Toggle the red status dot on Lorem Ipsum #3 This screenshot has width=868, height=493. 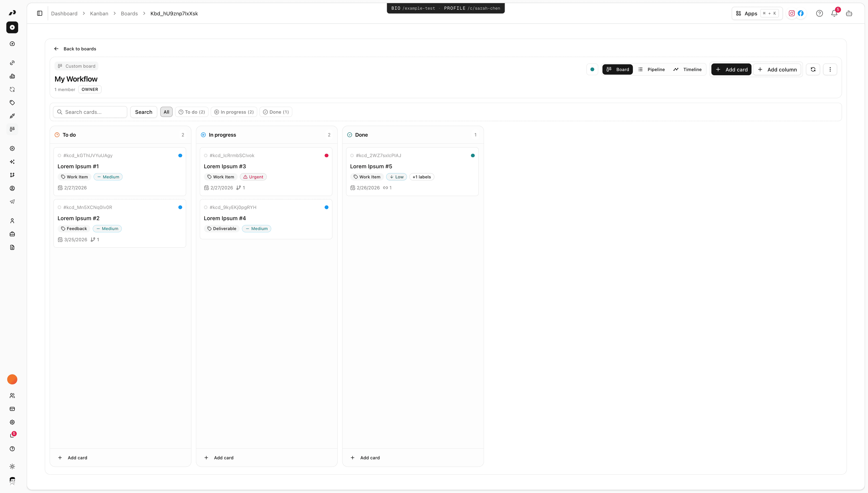(326, 155)
